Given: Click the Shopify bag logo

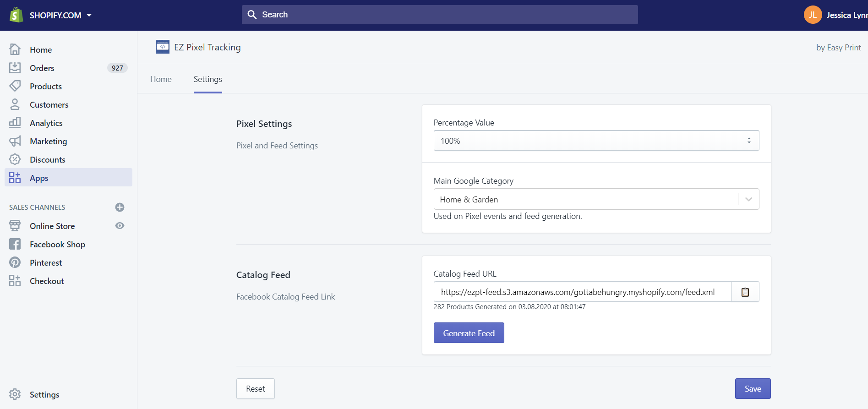Looking at the screenshot, I should tap(16, 15).
